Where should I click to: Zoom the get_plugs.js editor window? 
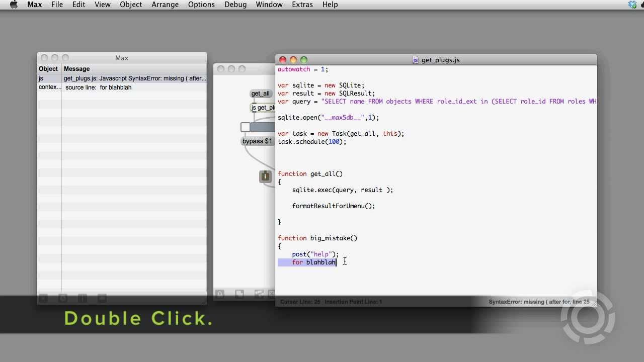pyautogui.click(x=304, y=60)
